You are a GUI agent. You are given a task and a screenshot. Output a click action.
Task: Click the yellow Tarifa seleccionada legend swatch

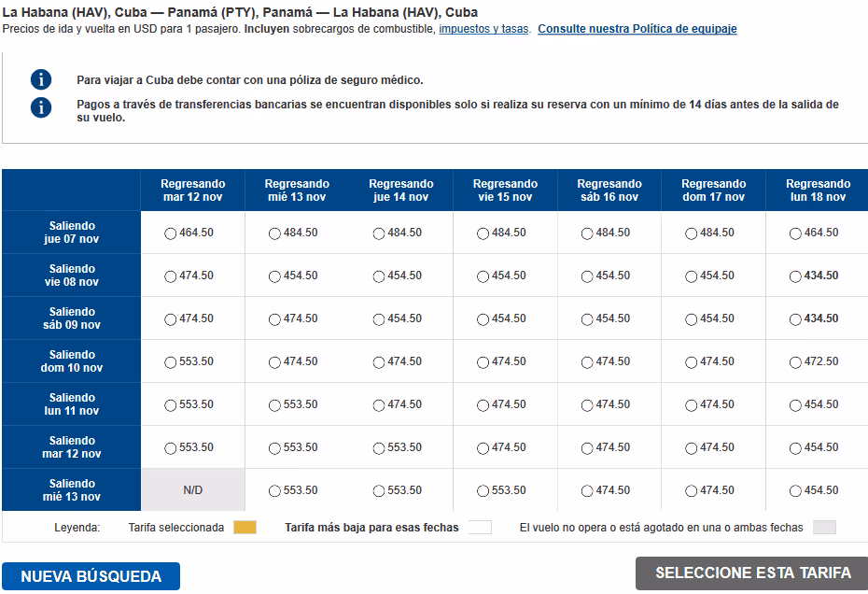pos(245,528)
